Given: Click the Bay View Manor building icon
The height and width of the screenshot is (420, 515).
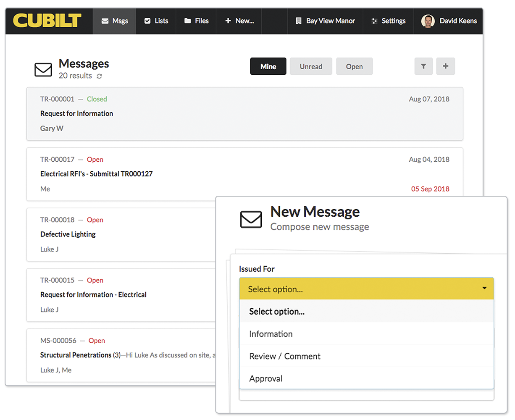Looking at the screenshot, I should [x=299, y=21].
